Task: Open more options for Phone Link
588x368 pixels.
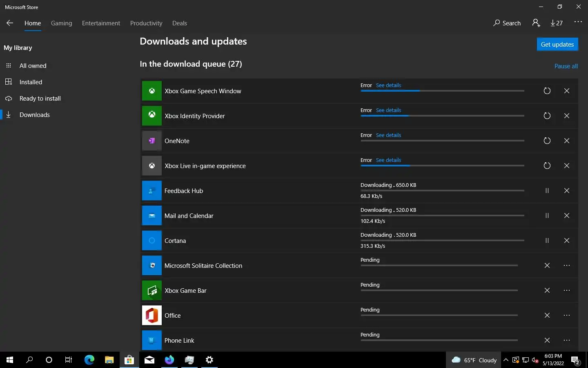Action: click(x=567, y=340)
